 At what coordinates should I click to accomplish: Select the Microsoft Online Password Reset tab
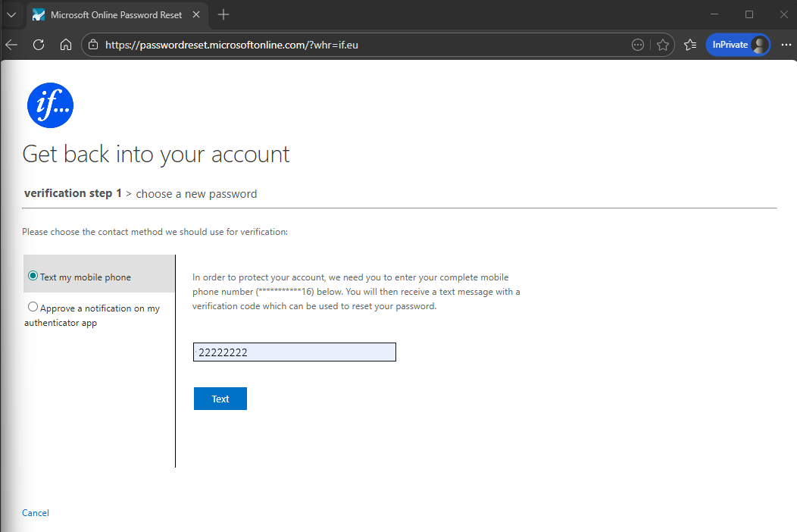pyautogui.click(x=117, y=14)
